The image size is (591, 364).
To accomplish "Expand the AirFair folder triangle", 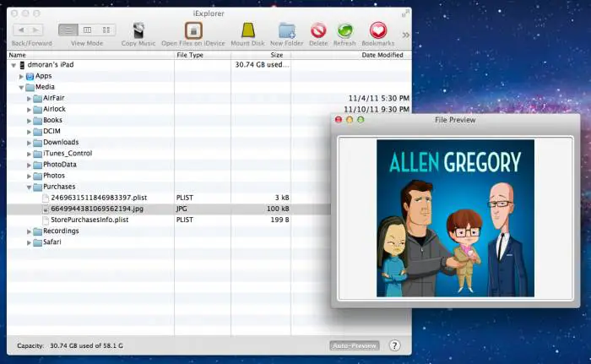I will coord(29,99).
